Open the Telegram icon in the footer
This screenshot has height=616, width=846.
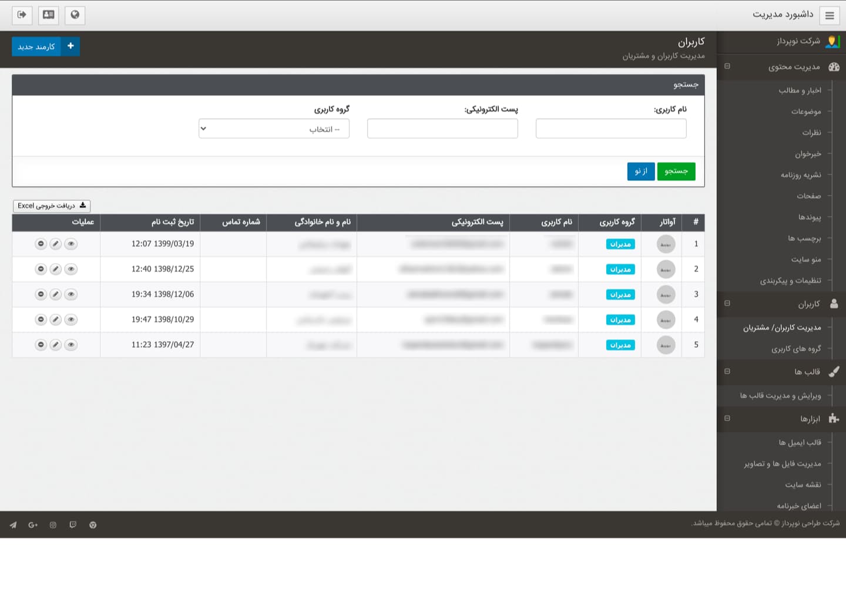(x=13, y=525)
